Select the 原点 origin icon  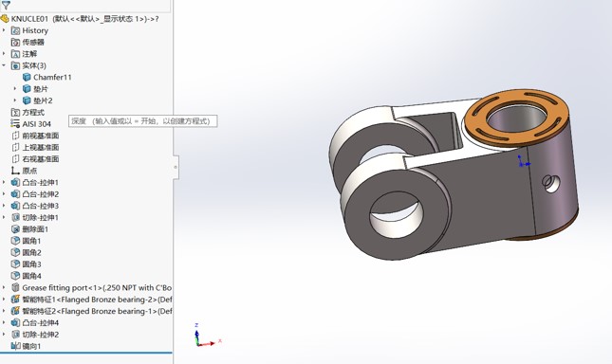click(15, 171)
